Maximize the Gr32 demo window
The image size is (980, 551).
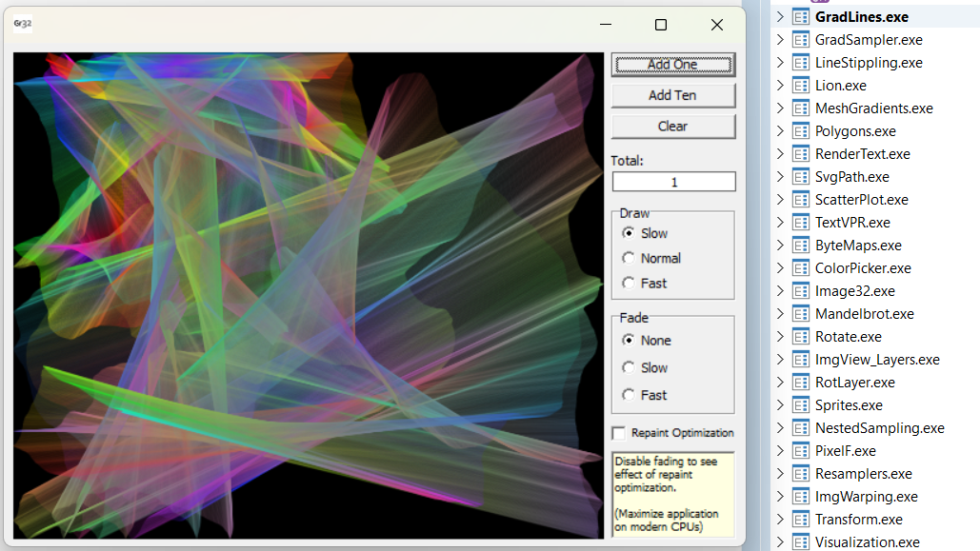[x=661, y=25]
